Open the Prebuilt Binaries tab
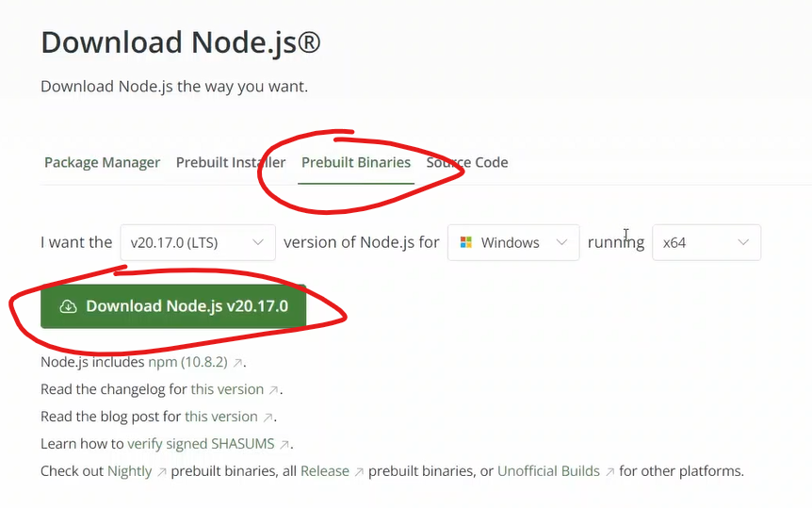Screen dimensions: 812x508 click(x=356, y=162)
